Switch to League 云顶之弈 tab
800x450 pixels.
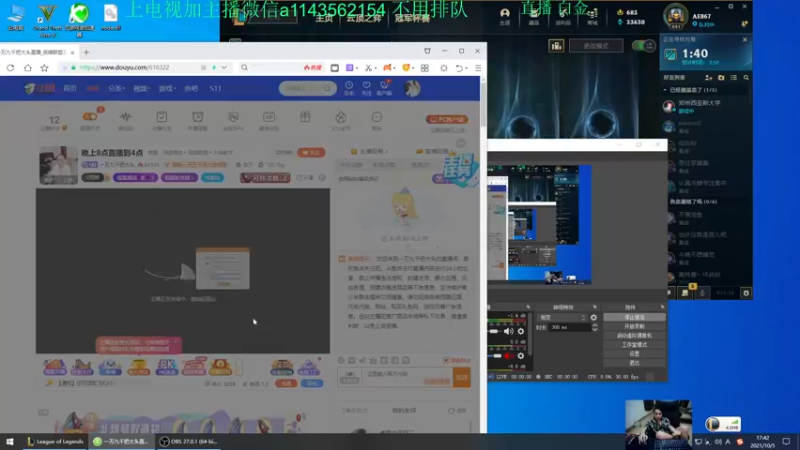click(x=364, y=18)
